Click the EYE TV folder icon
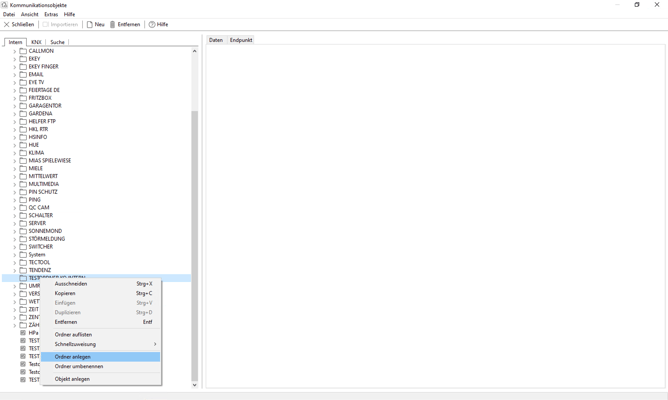This screenshot has width=668, height=400. 23,82
